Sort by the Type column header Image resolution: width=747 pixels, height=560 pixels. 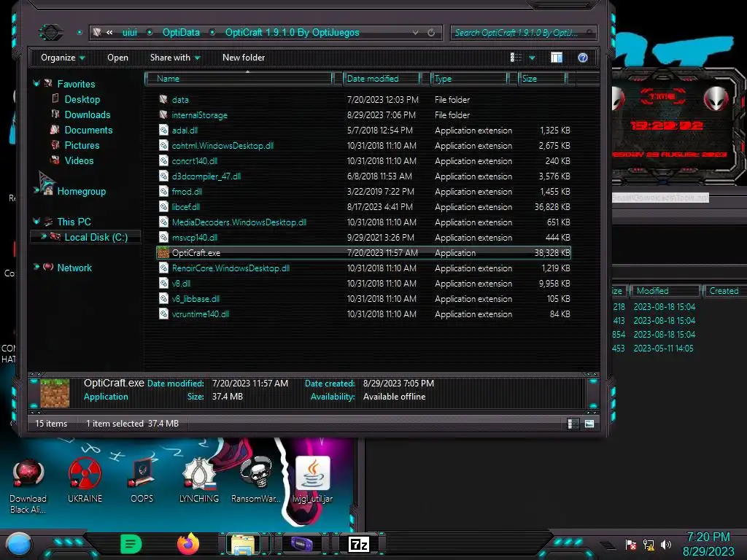pyautogui.click(x=470, y=79)
